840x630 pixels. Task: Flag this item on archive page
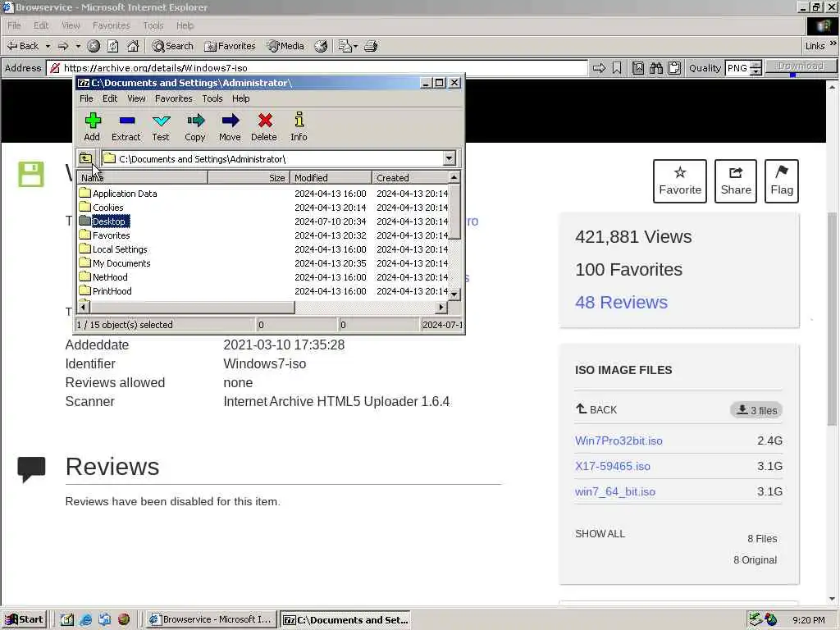pos(782,181)
